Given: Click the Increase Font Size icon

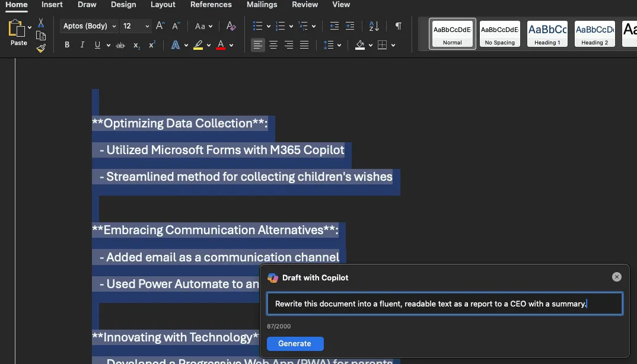Looking at the screenshot, I should [159, 26].
